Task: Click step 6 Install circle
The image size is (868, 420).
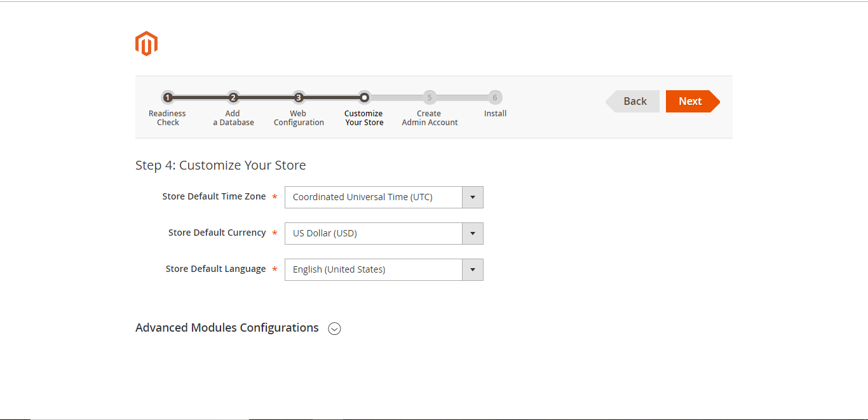Action: [495, 98]
